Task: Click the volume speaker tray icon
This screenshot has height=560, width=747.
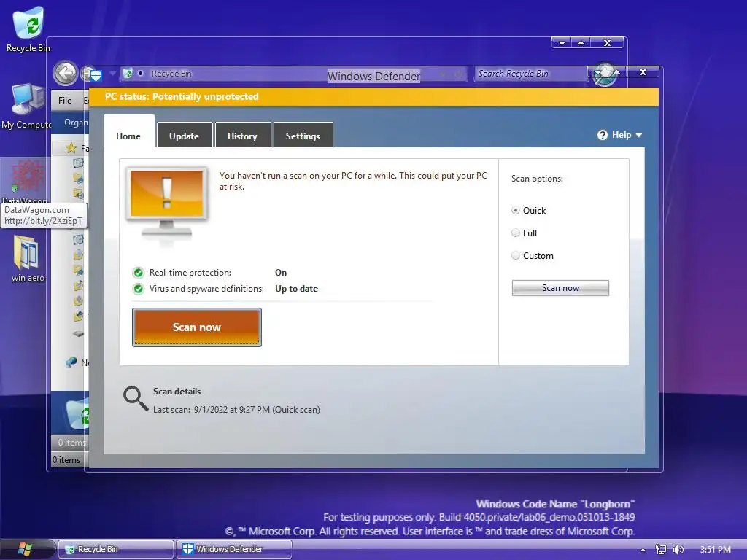Action: (x=678, y=550)
